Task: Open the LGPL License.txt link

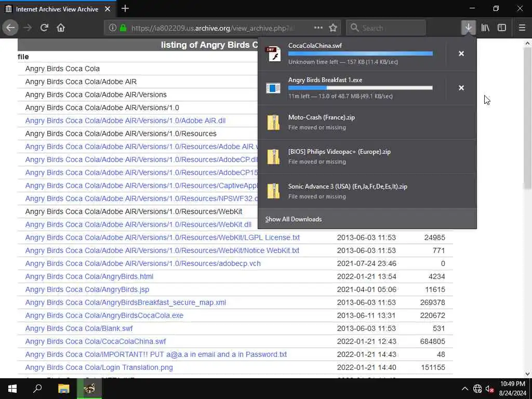Action: pyautogui.click(x=162, y=237)
